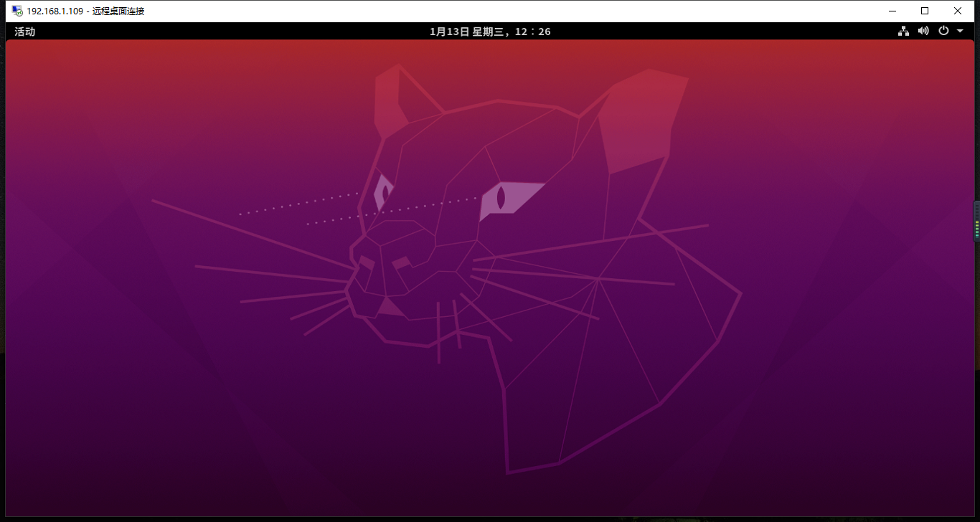The width and height of the screenshot is (980, 522).
Task: Minimize the remote desktop window
Action: tap(892, 11)
